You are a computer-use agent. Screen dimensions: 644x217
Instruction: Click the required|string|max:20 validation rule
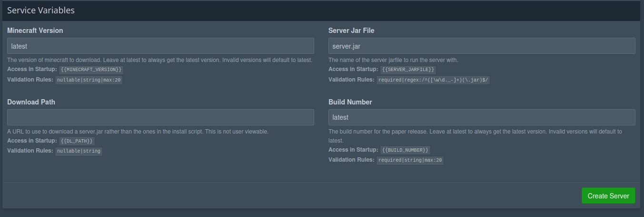(410, 160)
